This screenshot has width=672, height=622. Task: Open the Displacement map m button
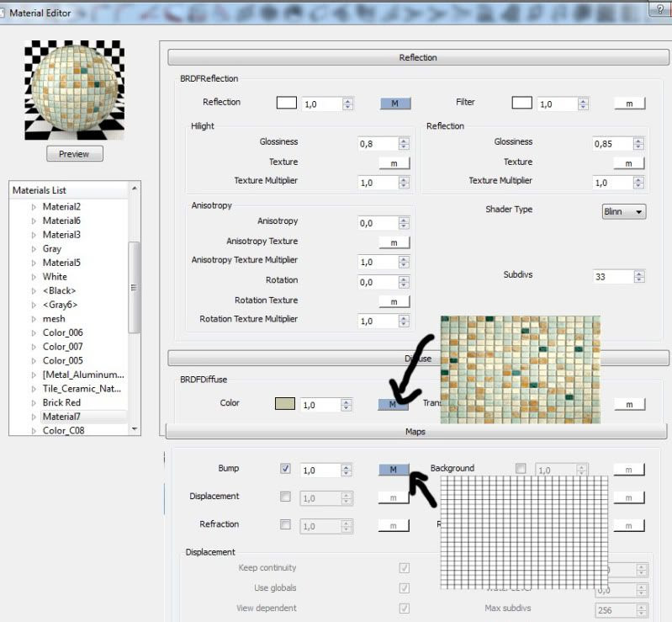(x=394, y=497)
